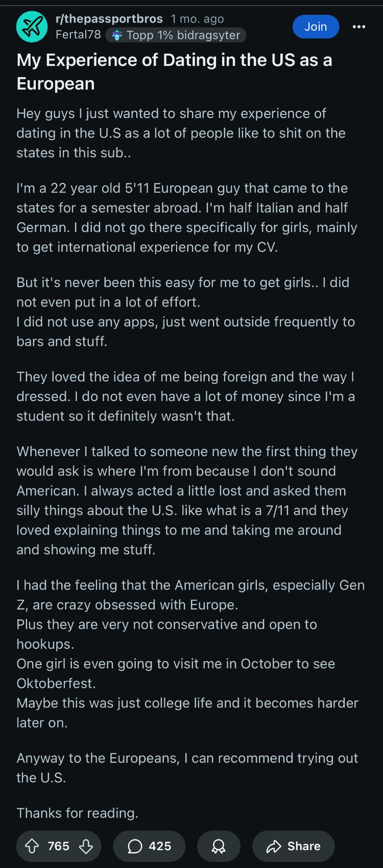Image resolution: width=383 pixels, height=868 pixels.
Task: Join the subreddit with the Join button
Action: [x=316, y=27]
